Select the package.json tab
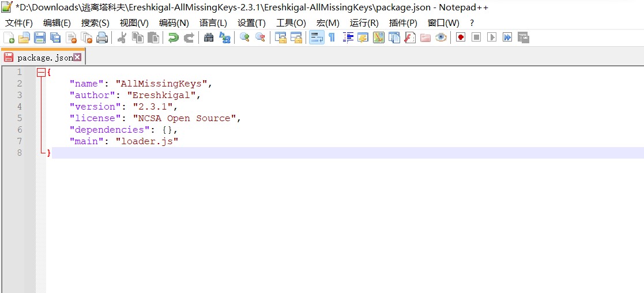 coord(43,57)
